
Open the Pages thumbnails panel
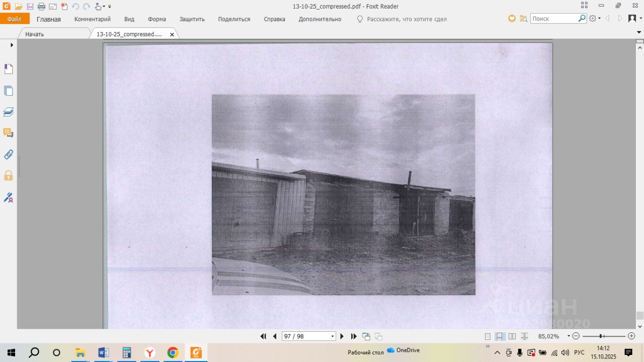tap(9, 91)
